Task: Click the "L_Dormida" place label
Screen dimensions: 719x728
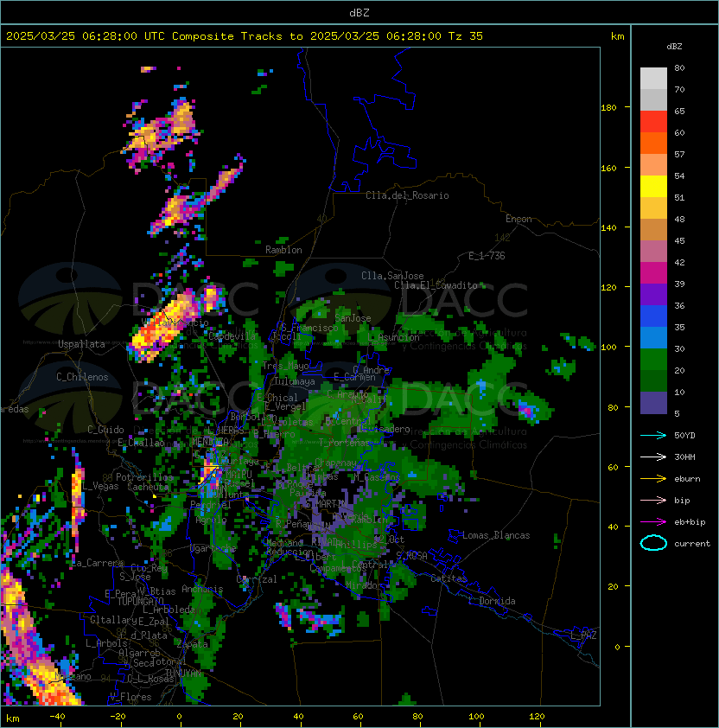Action: click(492, 601)
